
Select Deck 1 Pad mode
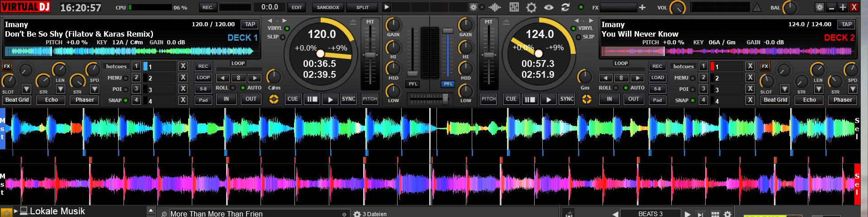click(204, 100)
